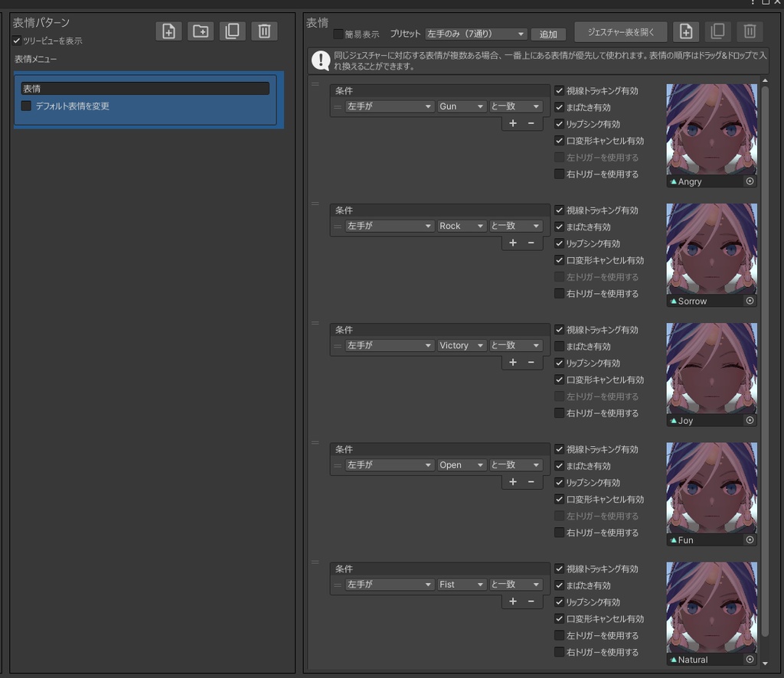This screenshot has height=678, width=784.
Task: Click add new expression pattern icon in left panel
Action: point(168,31)
